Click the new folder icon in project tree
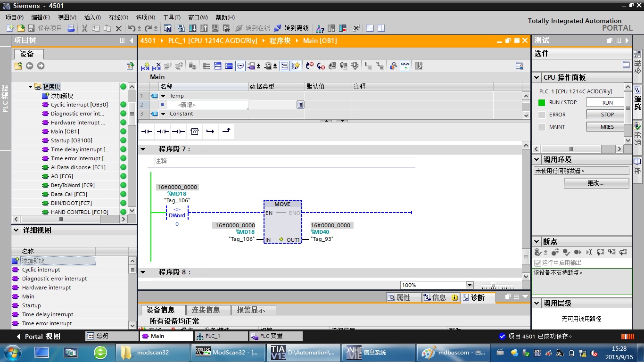The height and width of the screenshot is (362, 644). click(x=18, y=66)
